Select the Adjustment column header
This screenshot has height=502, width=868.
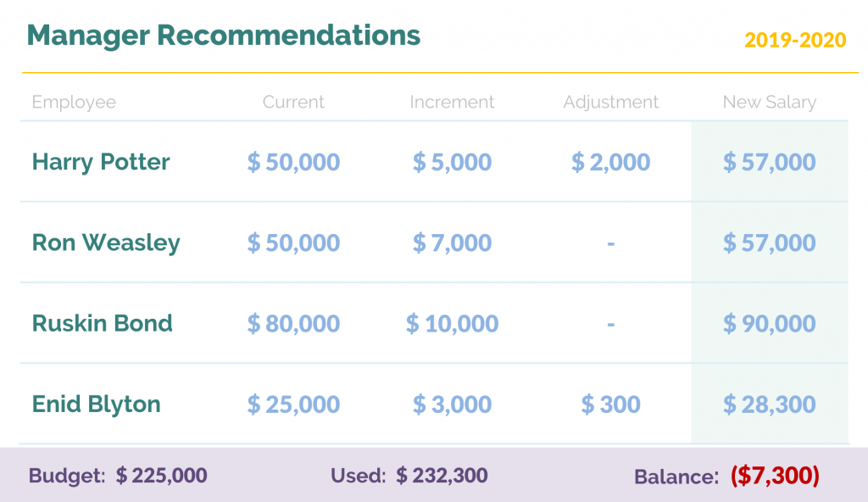point(610,103)
